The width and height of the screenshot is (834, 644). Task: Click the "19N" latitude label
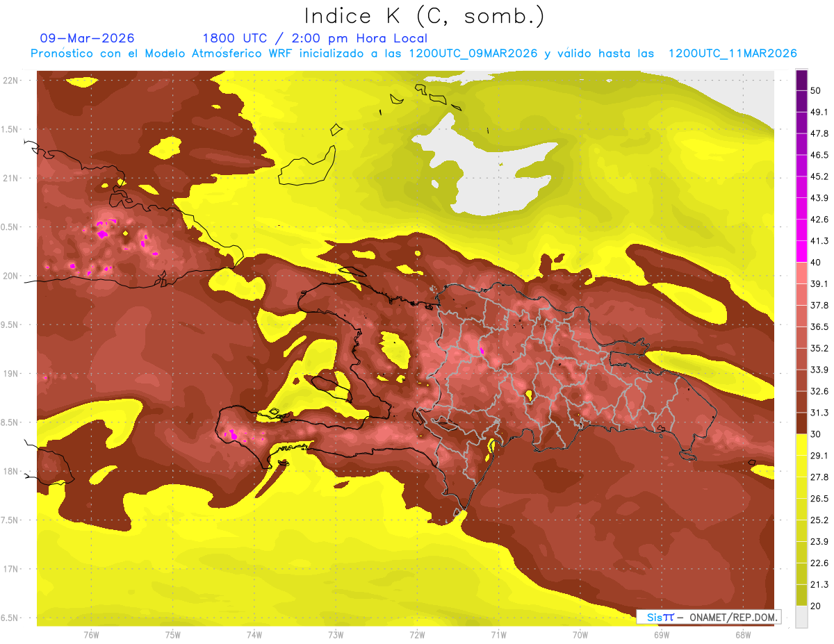[x=11, y=374]
